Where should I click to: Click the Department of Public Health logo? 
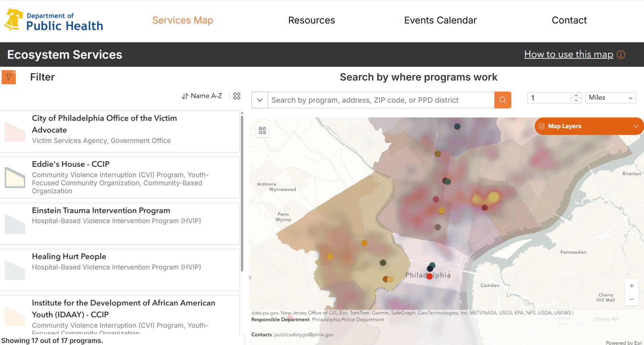54,21
